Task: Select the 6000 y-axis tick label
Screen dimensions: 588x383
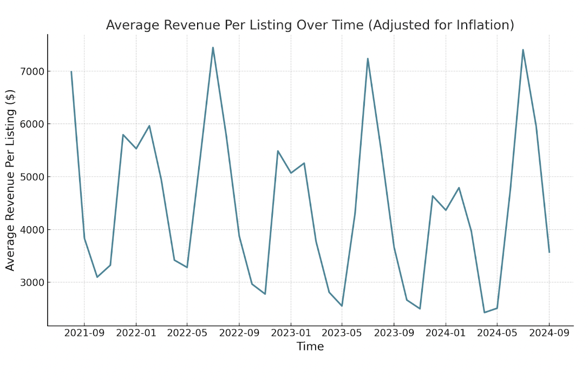Action: tap(31, 124)
